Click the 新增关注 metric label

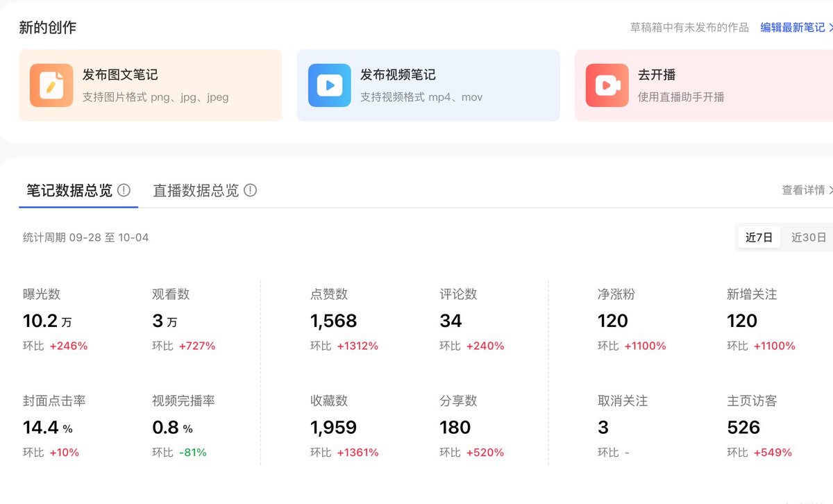[752, 294]
